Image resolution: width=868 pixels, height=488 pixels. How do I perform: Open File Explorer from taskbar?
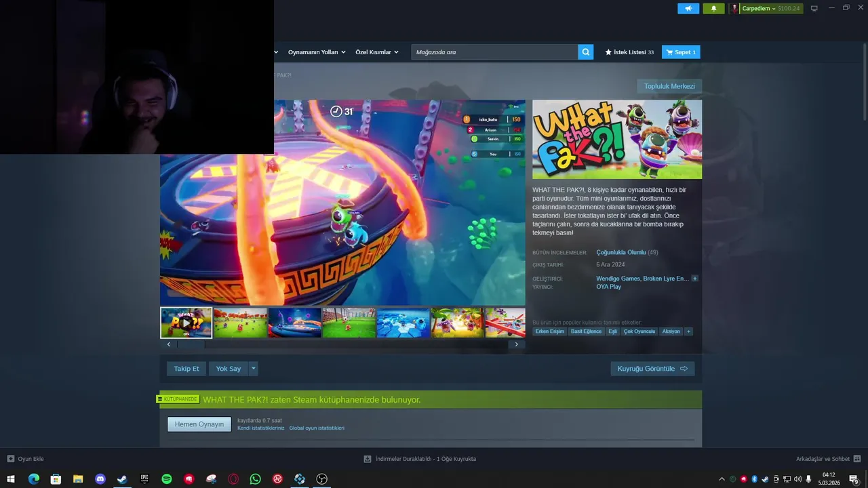(78, 479)
